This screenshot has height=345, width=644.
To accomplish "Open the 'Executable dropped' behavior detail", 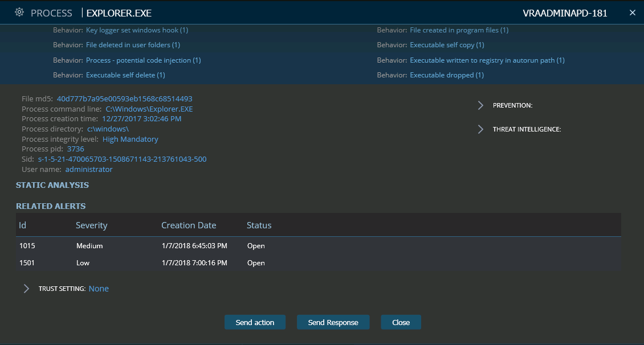I will (447, 75).
